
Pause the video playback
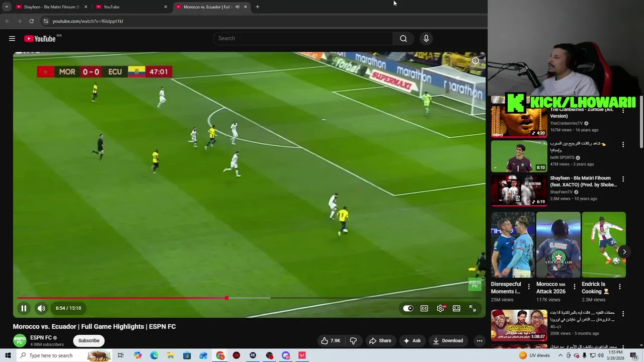point(24,308)
